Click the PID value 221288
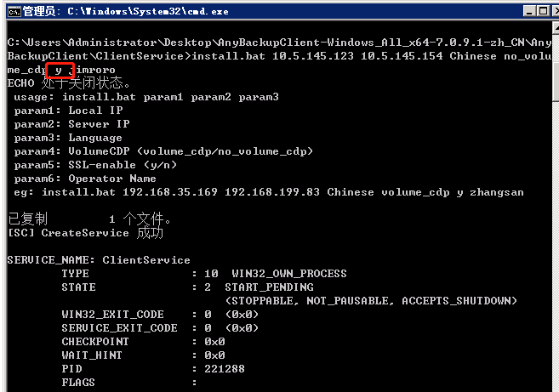The image size is (559, 392). click(x=225, y=369)
